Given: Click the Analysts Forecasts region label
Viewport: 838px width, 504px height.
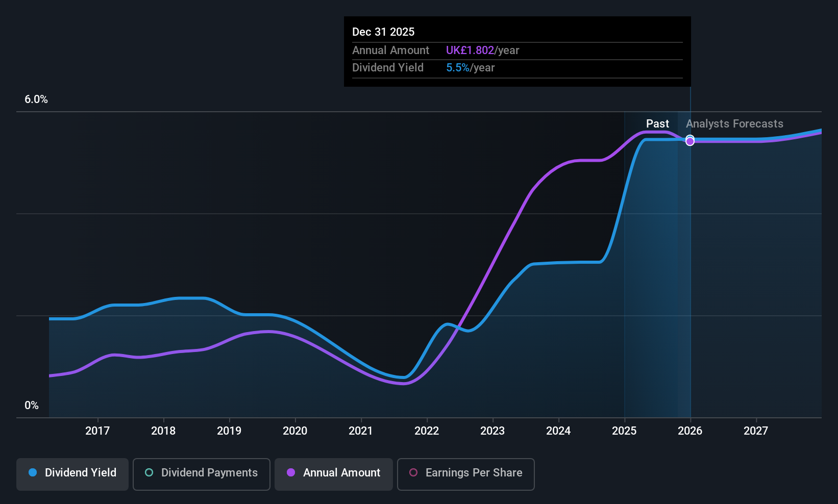Looking at the screenshot, I should [x=734, y=124].
